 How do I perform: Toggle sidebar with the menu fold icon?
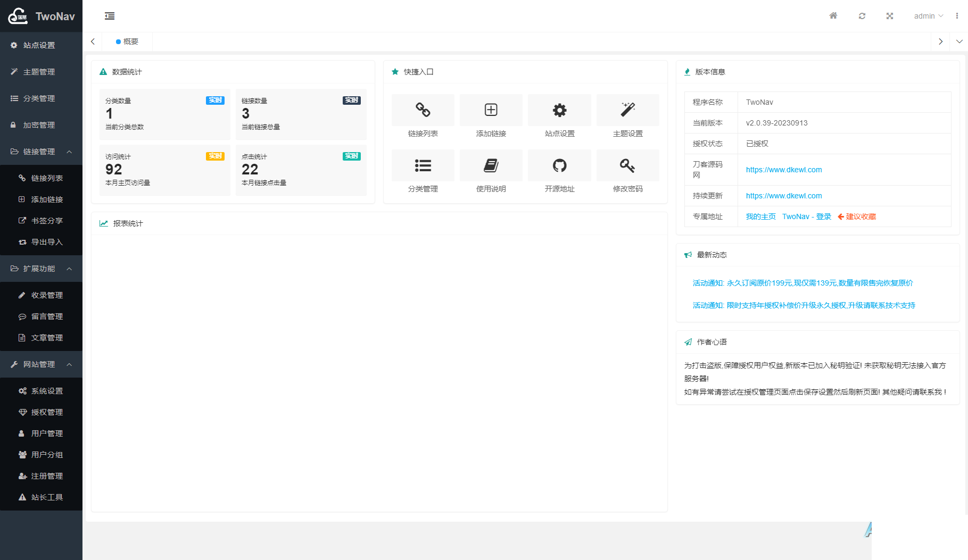(x=110, y=16)
